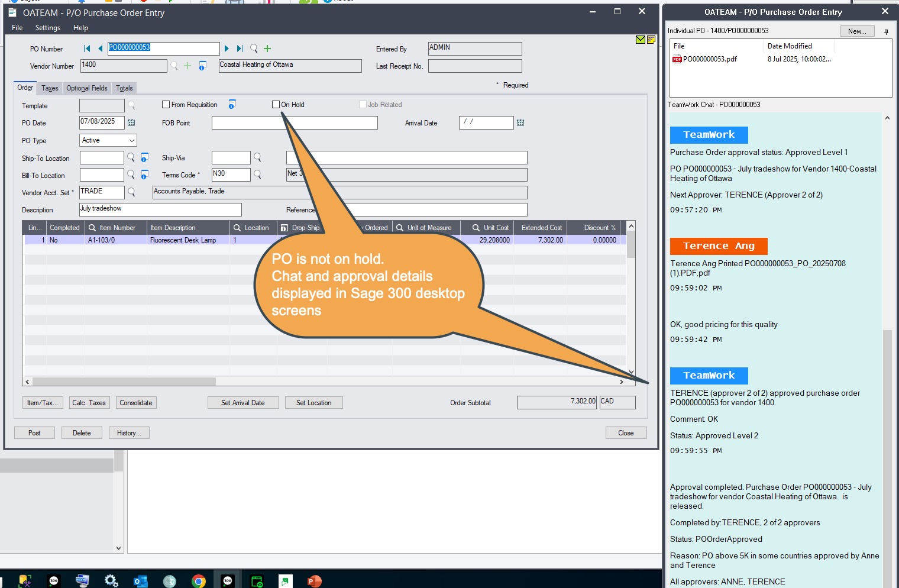Viewport: 899px width, 588px height.
Task: Open gear settings app in taskbar
Action: (111, 581)
